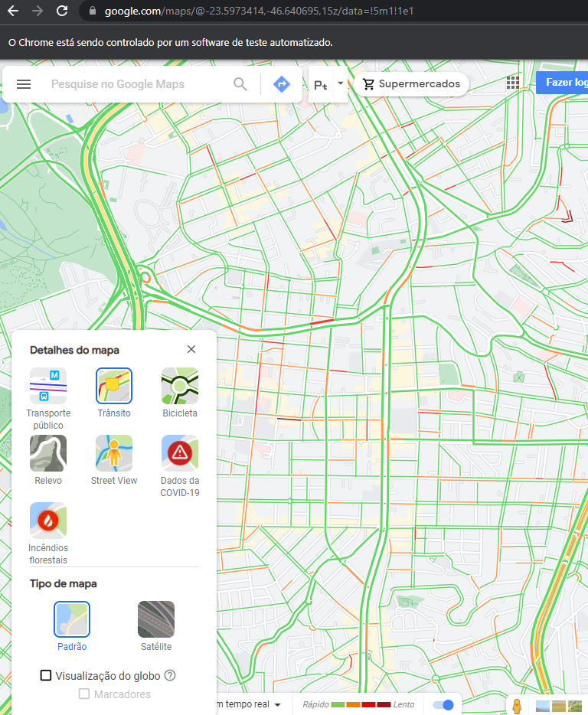This screenshot has height=715, width=588.
Task: Check the Visualização do globo checkbox
Action: point(46,675)
